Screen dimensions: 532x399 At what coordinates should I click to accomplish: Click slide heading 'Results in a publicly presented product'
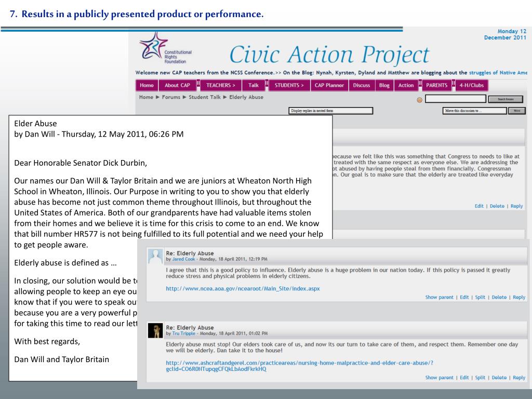(x=137, y=14)
